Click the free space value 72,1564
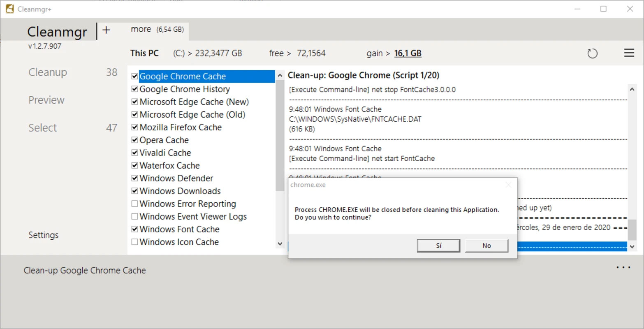The height and width of the screenshot is (329, 644). [x=311, y=53]
